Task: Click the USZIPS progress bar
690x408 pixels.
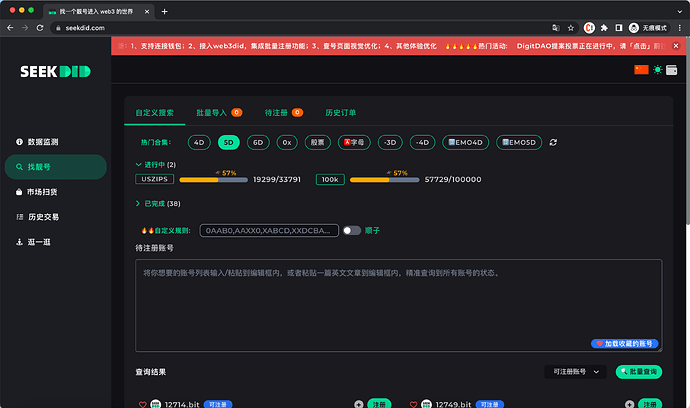Action: tap(213, 180)
